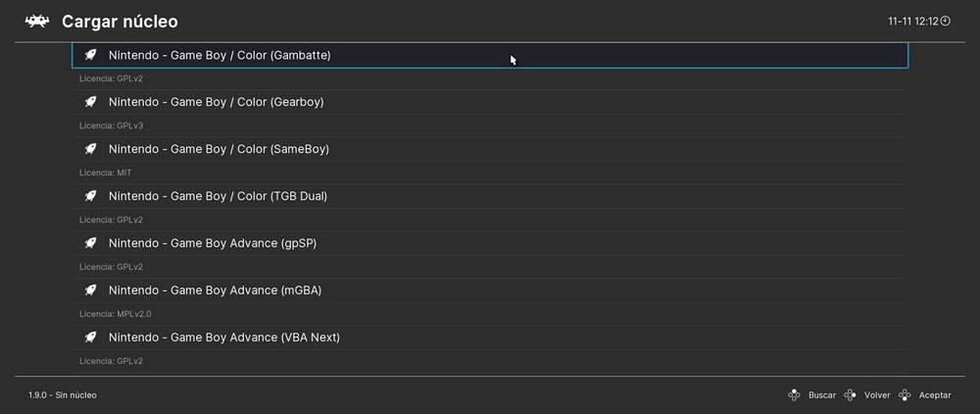The image size is (980, 414).
Task: Click Licencia: GPLv2 under Gambatte
Action: click(x=112, y=78)
